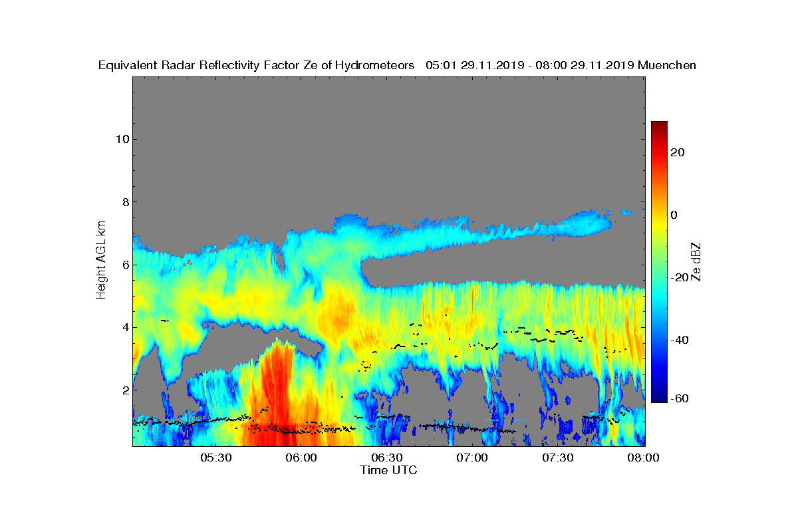Click the 06:30 time tick label
The image size is (798, 532).
[x=388, y=458]
